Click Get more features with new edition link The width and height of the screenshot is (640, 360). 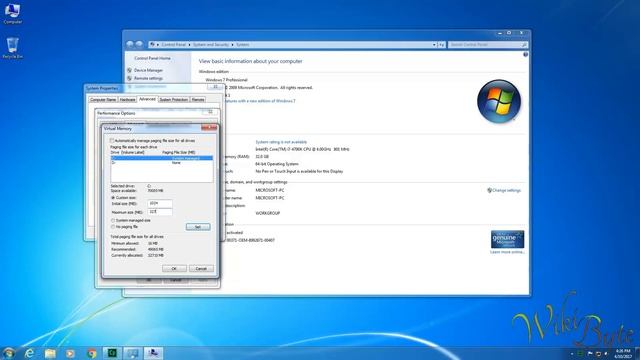(260, 101)
